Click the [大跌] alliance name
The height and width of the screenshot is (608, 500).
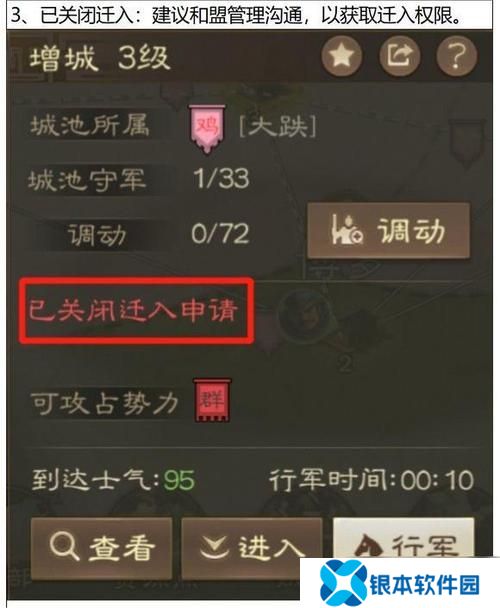(x=278, y=127)
